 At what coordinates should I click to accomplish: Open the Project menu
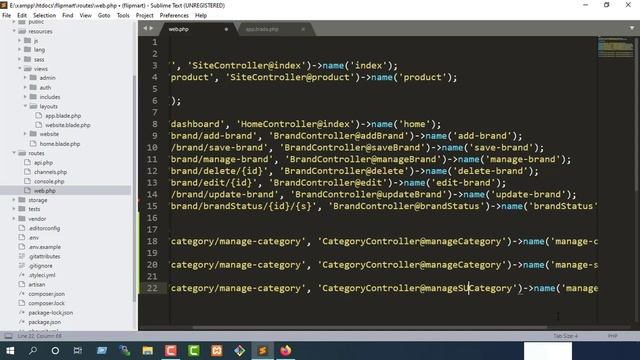[144, 16]
